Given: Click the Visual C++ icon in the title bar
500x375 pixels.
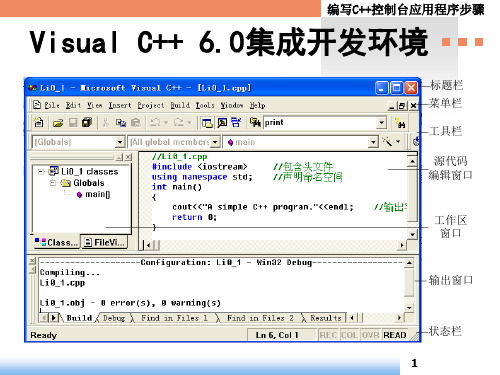Looking at the screenshot, I should click(33, 88).
